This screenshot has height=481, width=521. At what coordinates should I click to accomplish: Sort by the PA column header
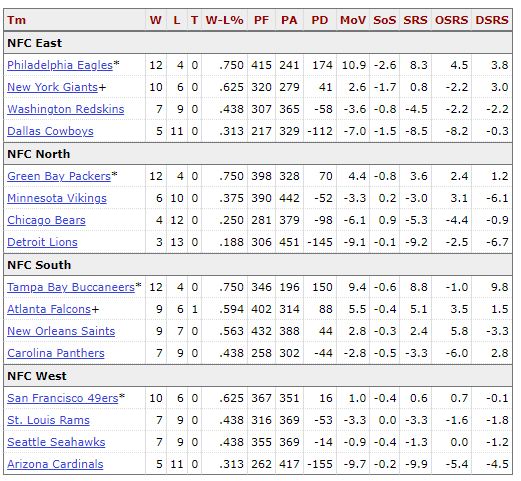[289, 20]
